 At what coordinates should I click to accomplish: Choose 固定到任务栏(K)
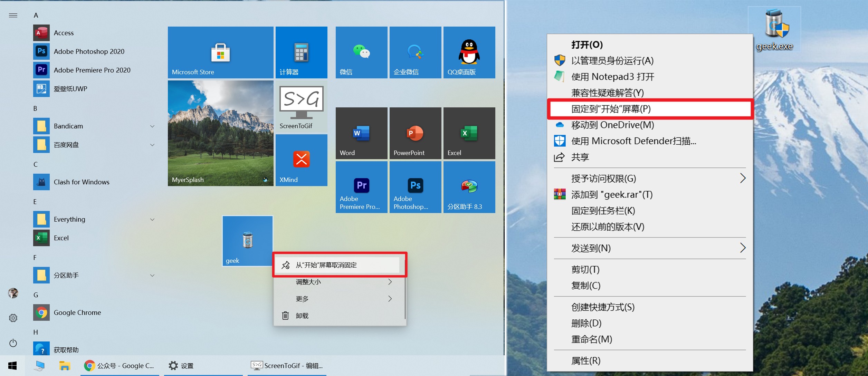[x=650, y=211]
